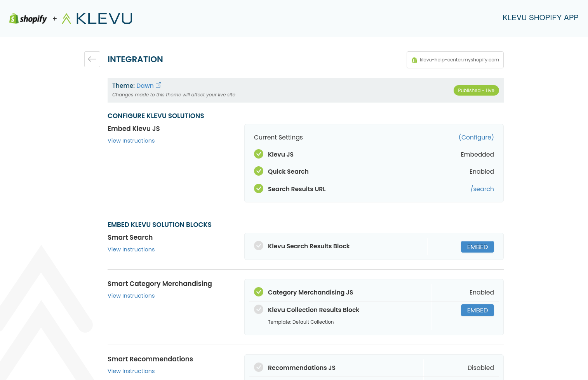Click the INTEGRATION page title
The width and height of the screenshot is (588, 380).
135,59
